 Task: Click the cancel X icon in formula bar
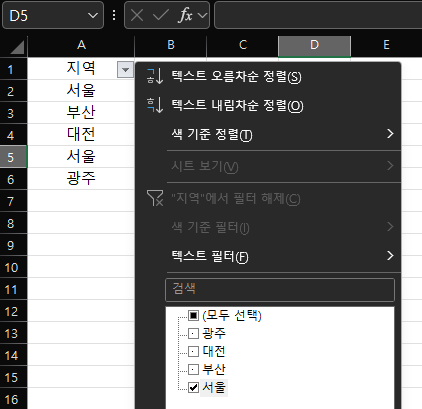[x=137, y=15]
